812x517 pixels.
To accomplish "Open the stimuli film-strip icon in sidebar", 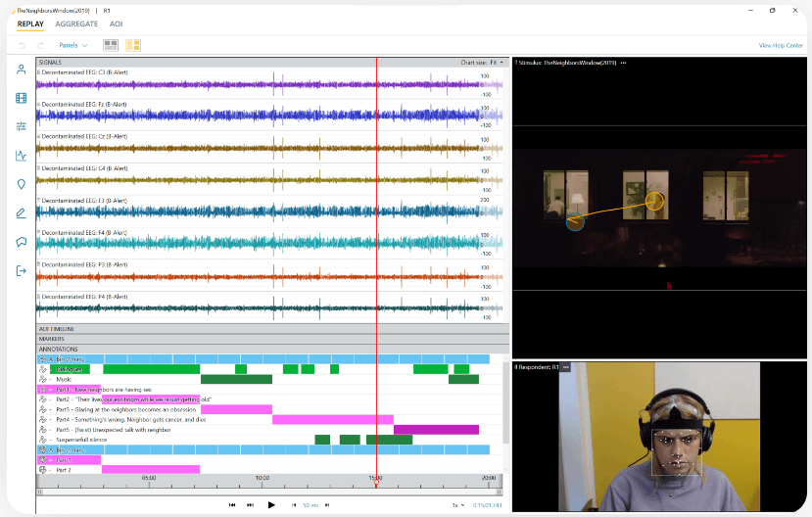I will [22, 98].
